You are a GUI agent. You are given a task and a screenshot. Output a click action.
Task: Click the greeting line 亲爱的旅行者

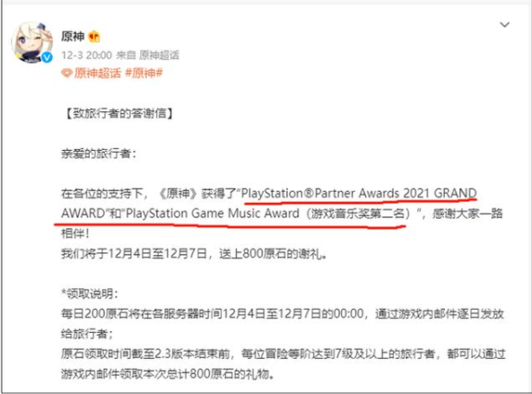tap(99, 153)
